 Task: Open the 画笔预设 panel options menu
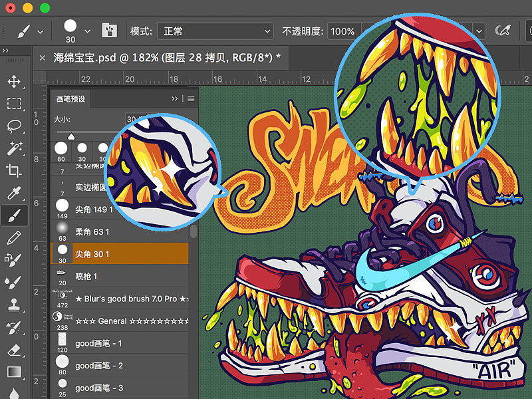[x=191, y=99]
